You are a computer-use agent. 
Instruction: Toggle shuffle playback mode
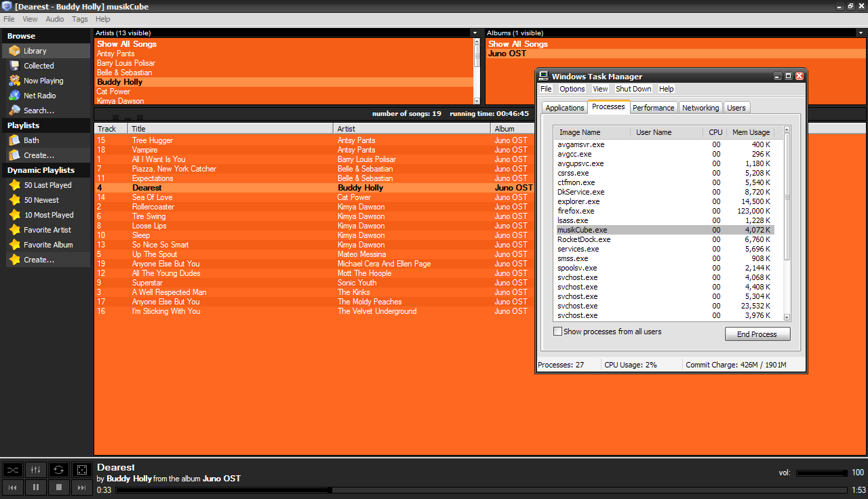(12, 469)
